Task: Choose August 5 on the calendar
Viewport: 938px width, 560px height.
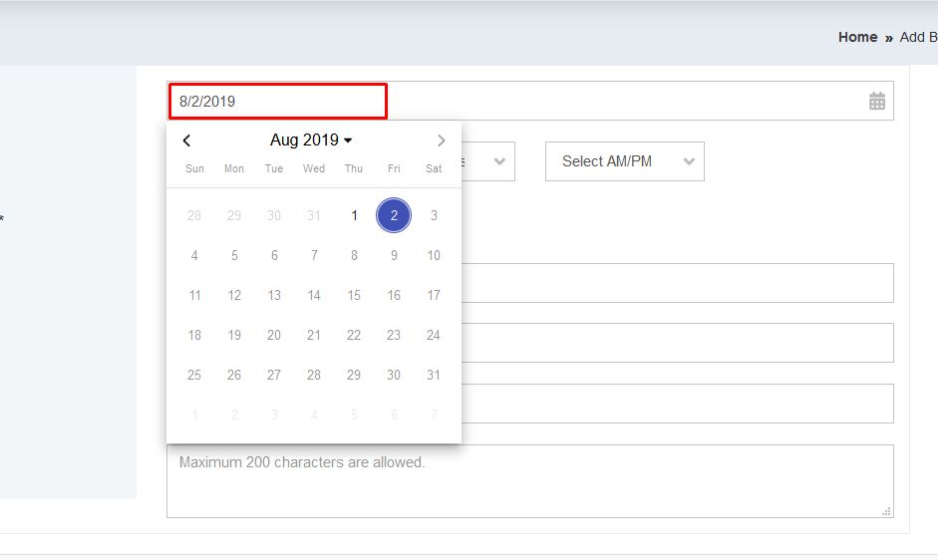Action: (x=234, y=255)
